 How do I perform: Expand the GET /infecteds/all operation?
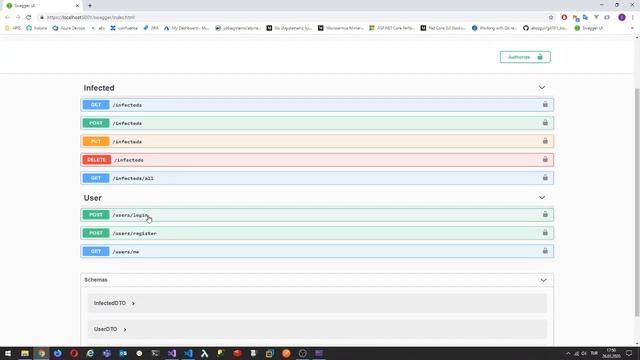tap(317, 178)
